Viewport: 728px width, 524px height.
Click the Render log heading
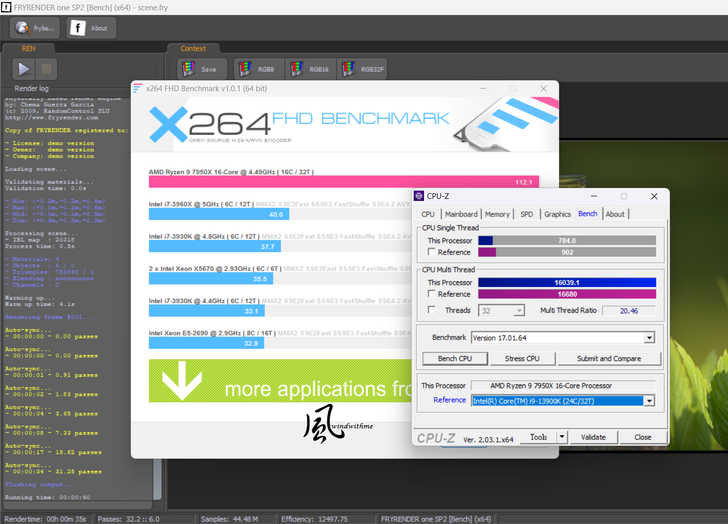[x=31, y=88]
